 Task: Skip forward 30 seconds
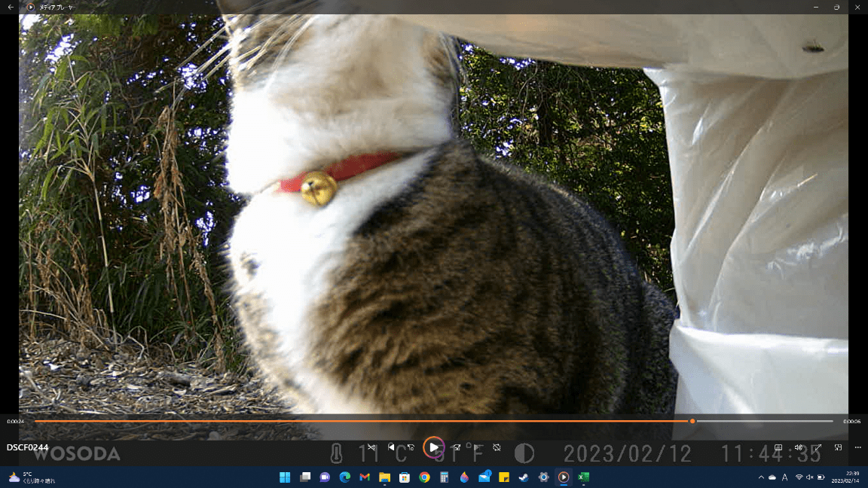(x=456, y=447)
